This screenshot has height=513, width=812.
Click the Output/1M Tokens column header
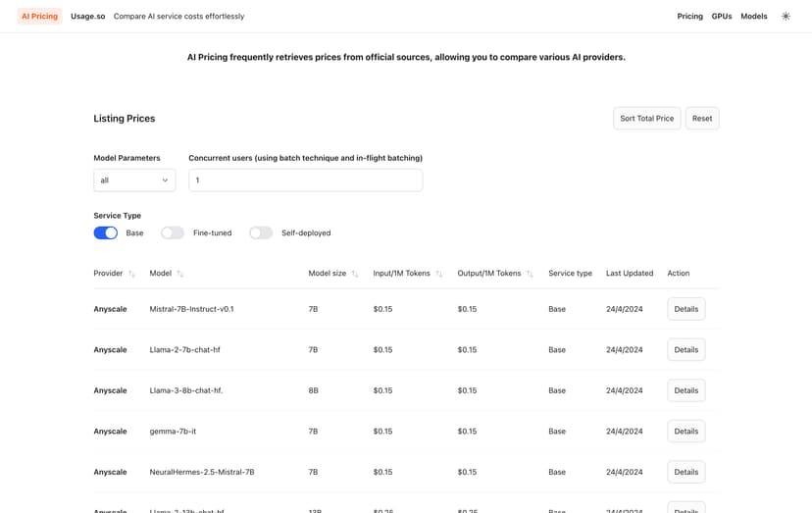488,273
